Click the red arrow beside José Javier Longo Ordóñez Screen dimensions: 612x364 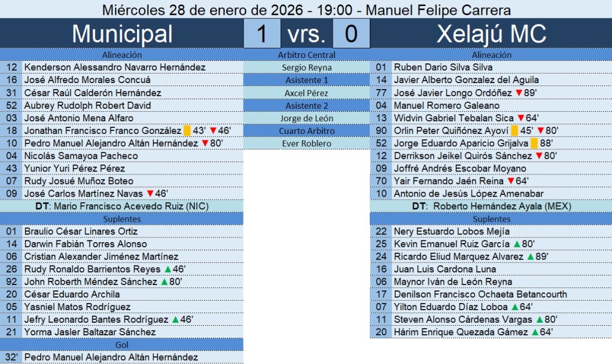click(518, 93)
